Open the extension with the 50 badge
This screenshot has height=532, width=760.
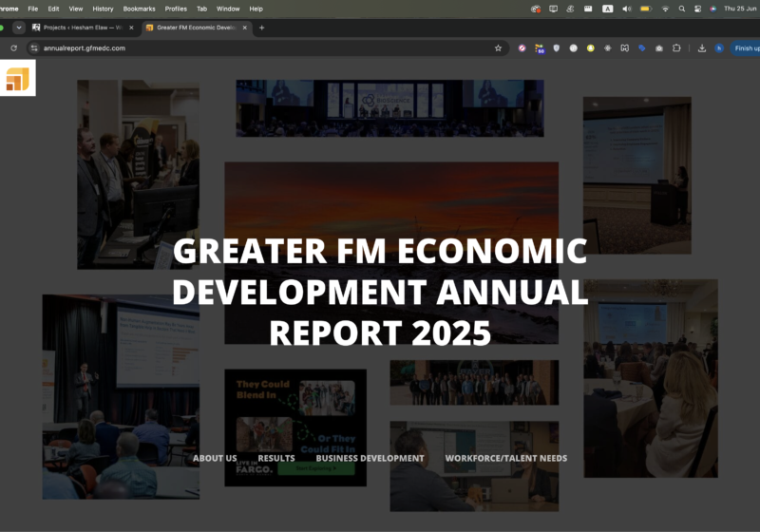[540, 48]
